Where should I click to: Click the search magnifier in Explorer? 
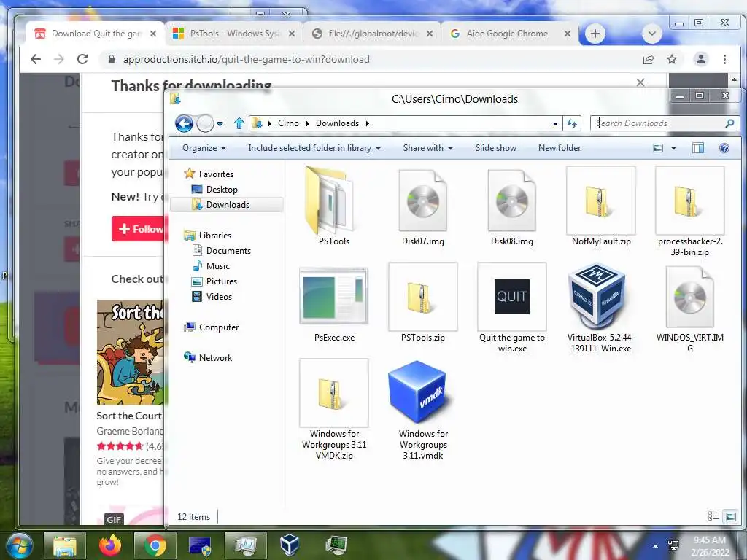729,123
